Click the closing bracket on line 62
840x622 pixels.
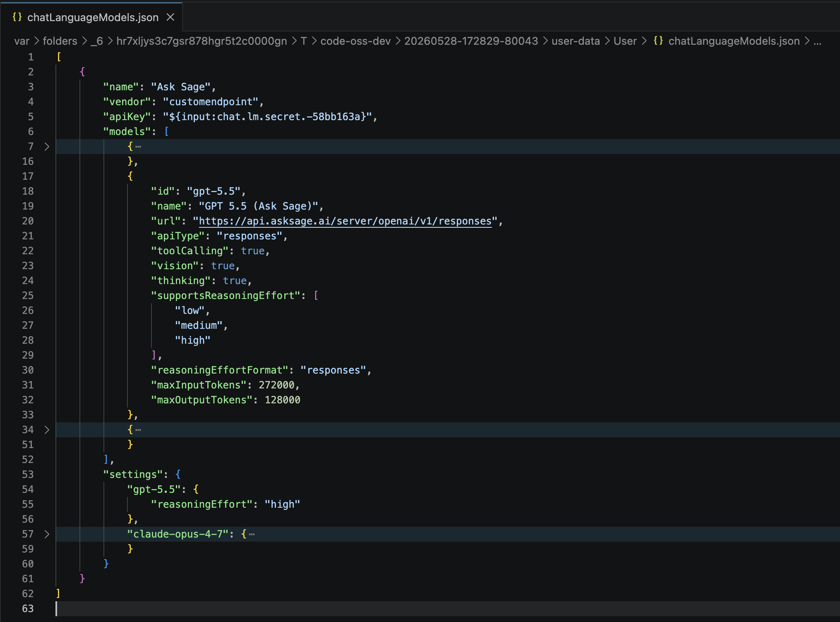tap(58, 594)
